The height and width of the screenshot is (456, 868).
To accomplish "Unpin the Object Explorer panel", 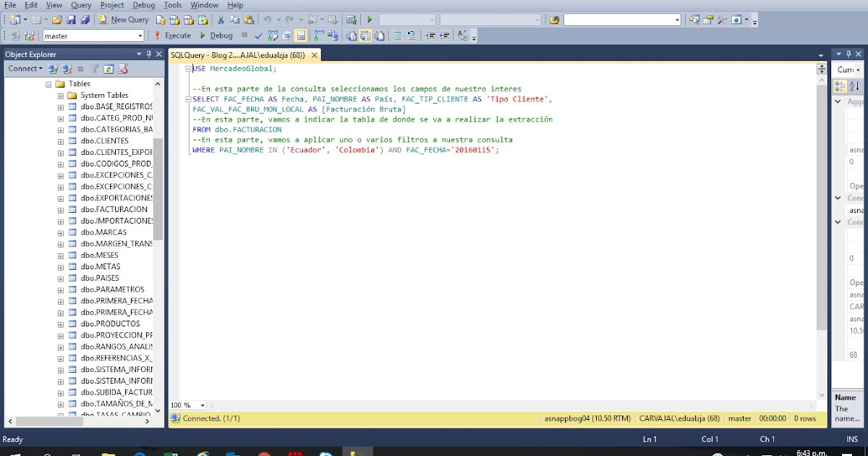I will click(x=150, y=54).
